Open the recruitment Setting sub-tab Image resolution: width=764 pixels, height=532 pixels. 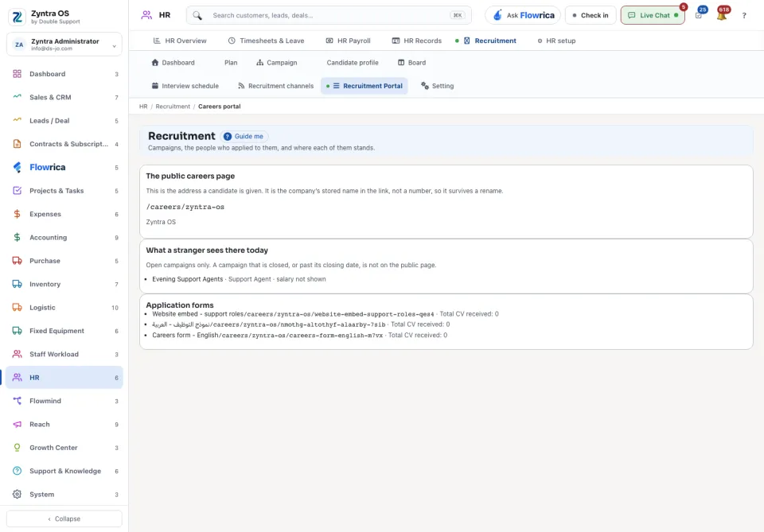click(x=438, y=86)
